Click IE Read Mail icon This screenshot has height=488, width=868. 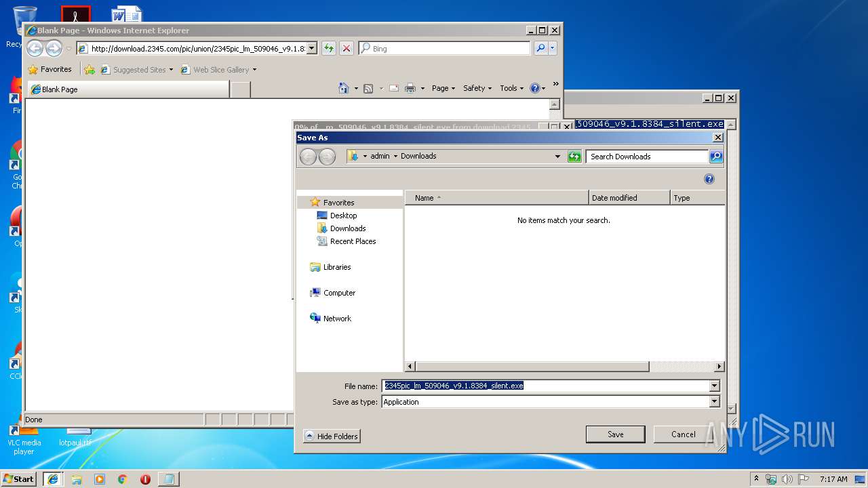pyautogui.click(x=393, y=88)
